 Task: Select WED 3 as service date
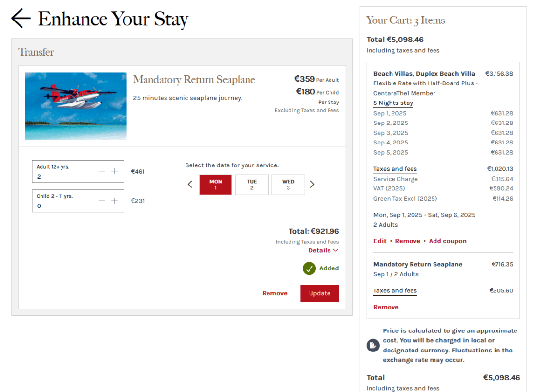288,185
